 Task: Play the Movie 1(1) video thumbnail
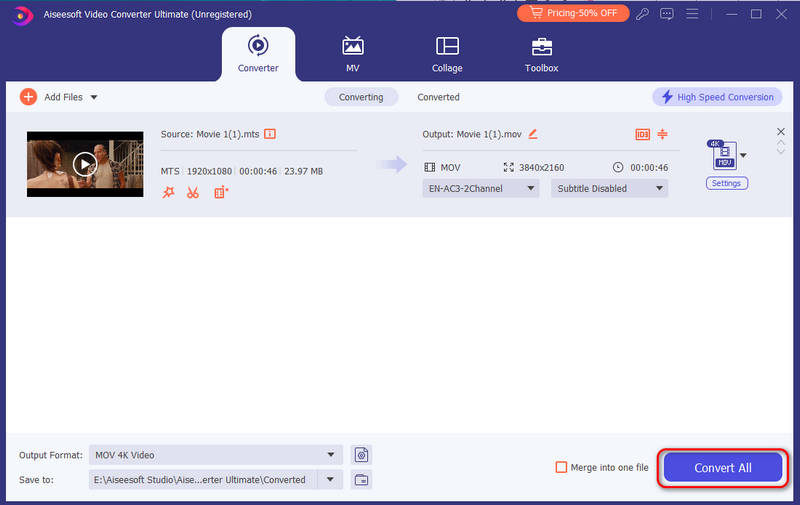[x=85, y=164]
